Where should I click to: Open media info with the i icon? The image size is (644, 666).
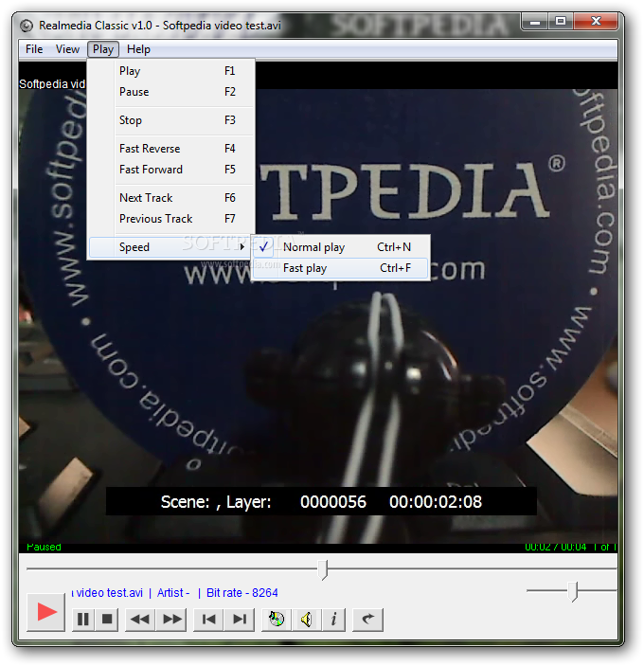[x=333, y=620]
